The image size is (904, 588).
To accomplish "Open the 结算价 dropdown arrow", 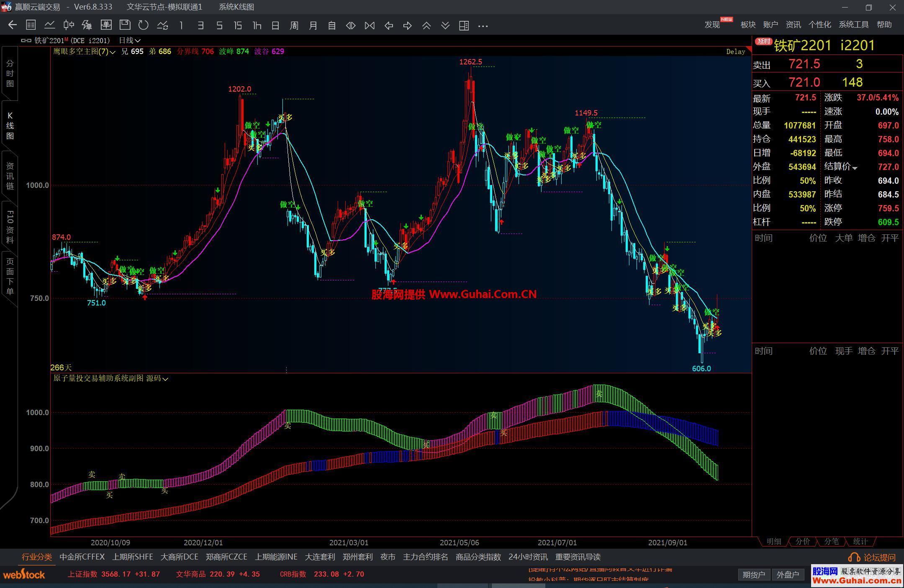I will [x=855, y=168].
